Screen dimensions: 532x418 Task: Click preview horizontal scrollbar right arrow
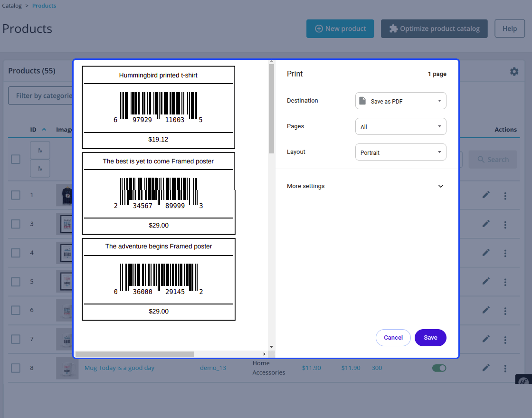click(x=264, y=354)
